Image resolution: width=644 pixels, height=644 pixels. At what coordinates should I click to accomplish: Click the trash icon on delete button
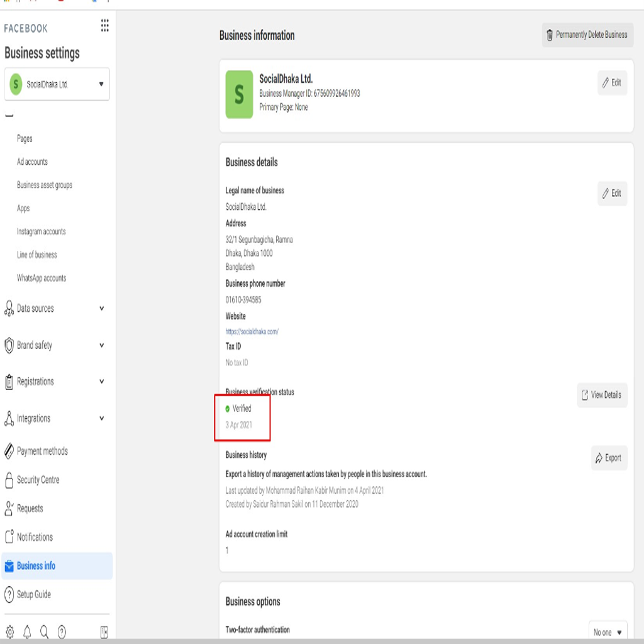(x=550, y=35)
